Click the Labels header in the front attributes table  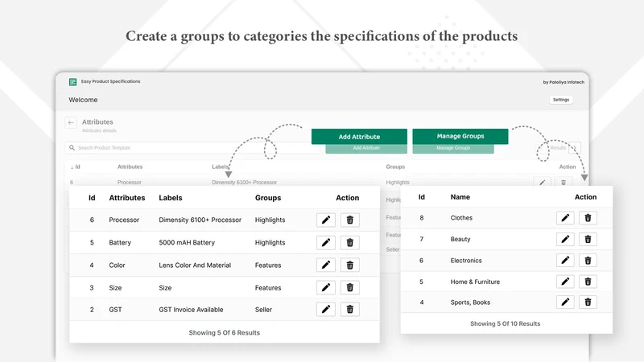pyautogui.click(x=171, y=198)
